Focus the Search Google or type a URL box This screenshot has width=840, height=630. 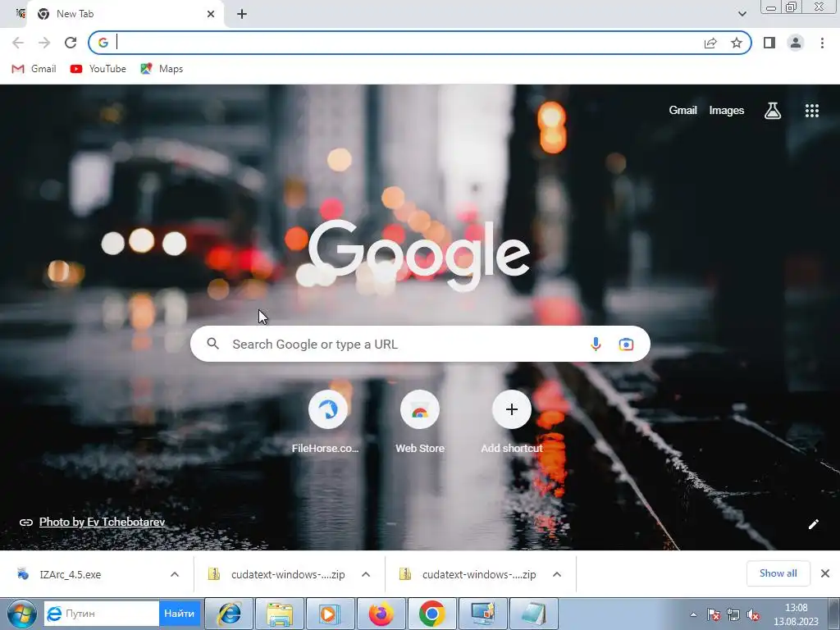click(x=420, y=344)
